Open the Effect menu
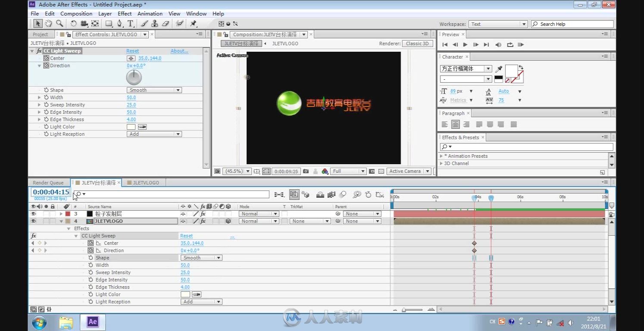This screenshot has width=644, height=331. (125, 14)
